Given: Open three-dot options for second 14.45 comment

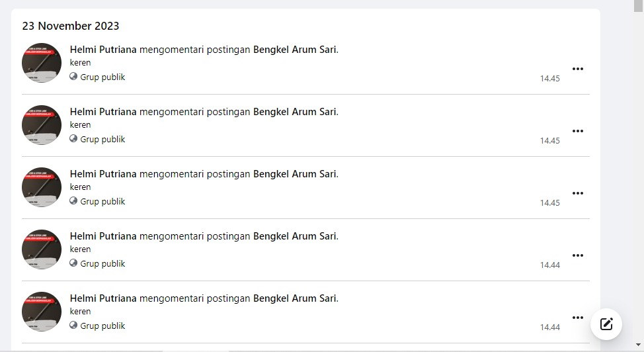Looking at the screenshot, I should click(x=577, y=131).
